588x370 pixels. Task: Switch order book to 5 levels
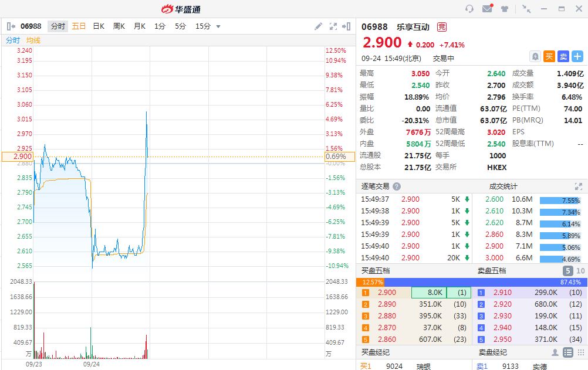click(567, 271)
